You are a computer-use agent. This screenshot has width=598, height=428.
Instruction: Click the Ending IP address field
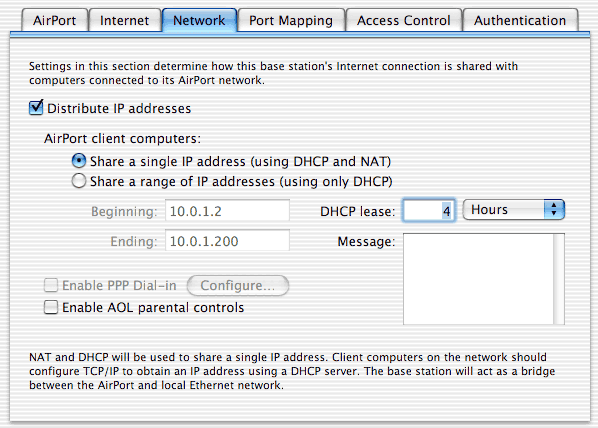227,240
